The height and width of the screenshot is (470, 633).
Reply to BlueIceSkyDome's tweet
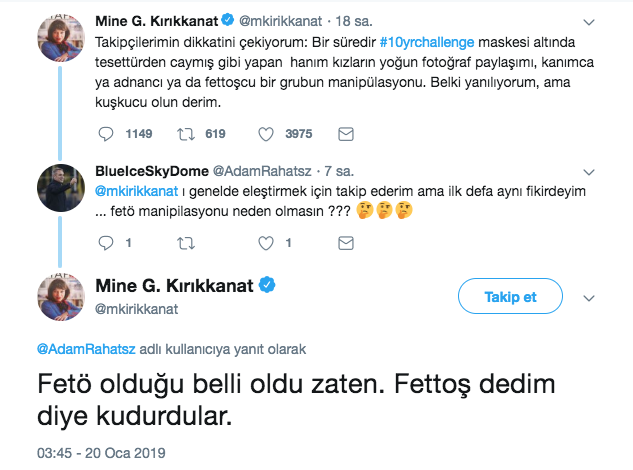pyautogui.click(x=110, y=241)
